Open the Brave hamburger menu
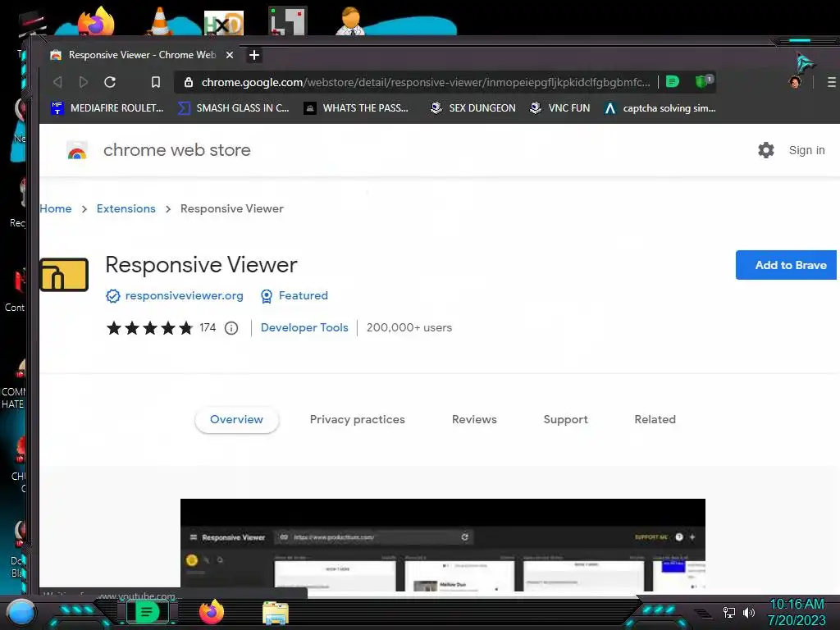The width and height of the screenshot is (840, 630). [x=832, y=82]
